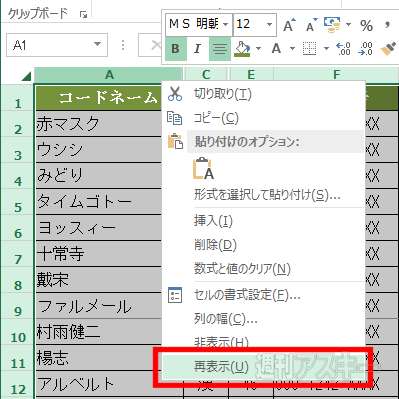Apply the fill color paint bucket
The image size is (399, 399).
click(242, 49)
